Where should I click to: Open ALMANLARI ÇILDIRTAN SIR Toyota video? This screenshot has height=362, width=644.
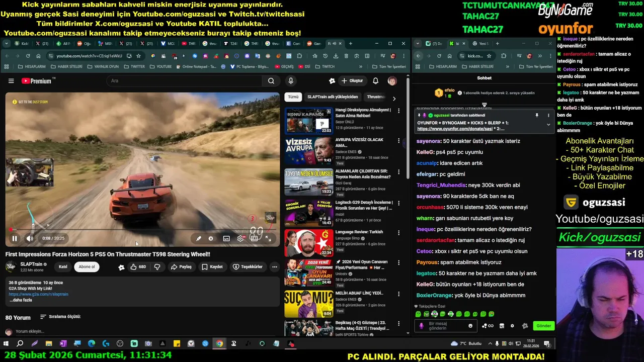pos(309,182)
